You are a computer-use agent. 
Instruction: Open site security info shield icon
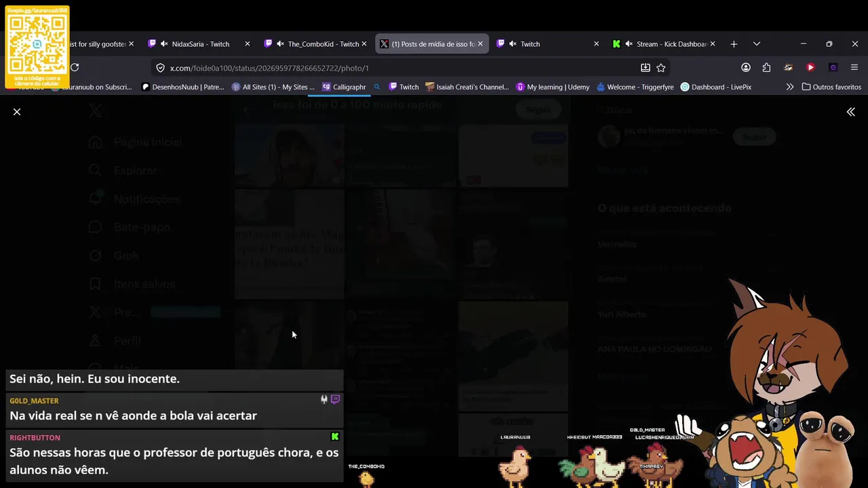tap(161, 68)
